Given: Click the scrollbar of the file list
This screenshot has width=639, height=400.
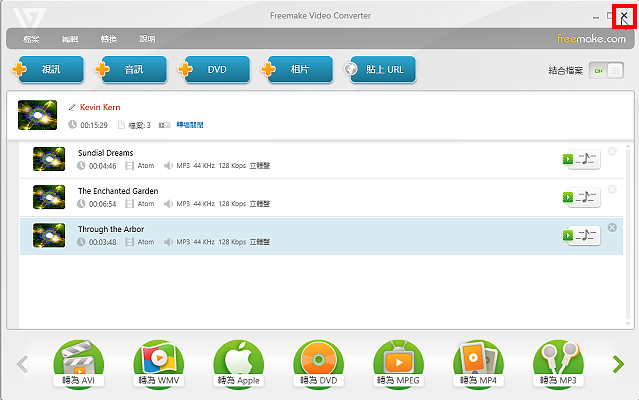Looking at the screenshot, I should 628,235.
